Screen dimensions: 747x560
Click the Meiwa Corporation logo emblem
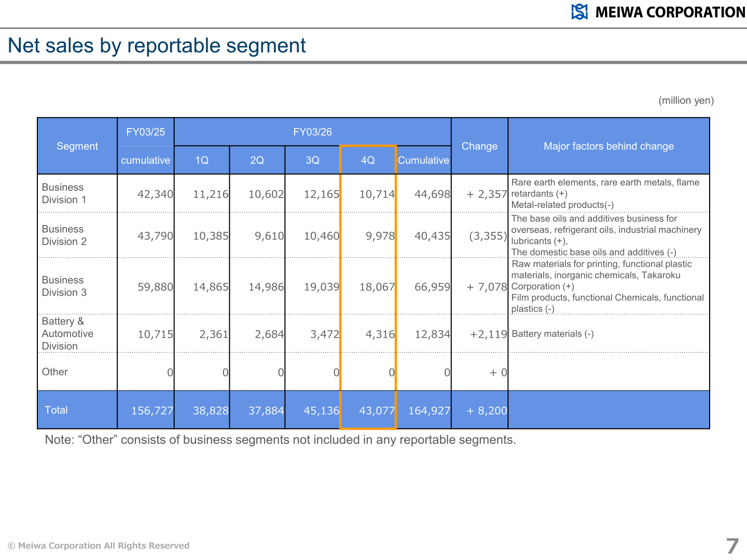pyautogui.click(x=579, y=12)
